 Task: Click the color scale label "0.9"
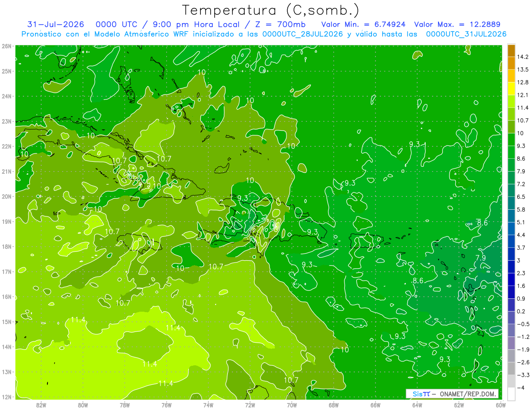tap(522, 298)
